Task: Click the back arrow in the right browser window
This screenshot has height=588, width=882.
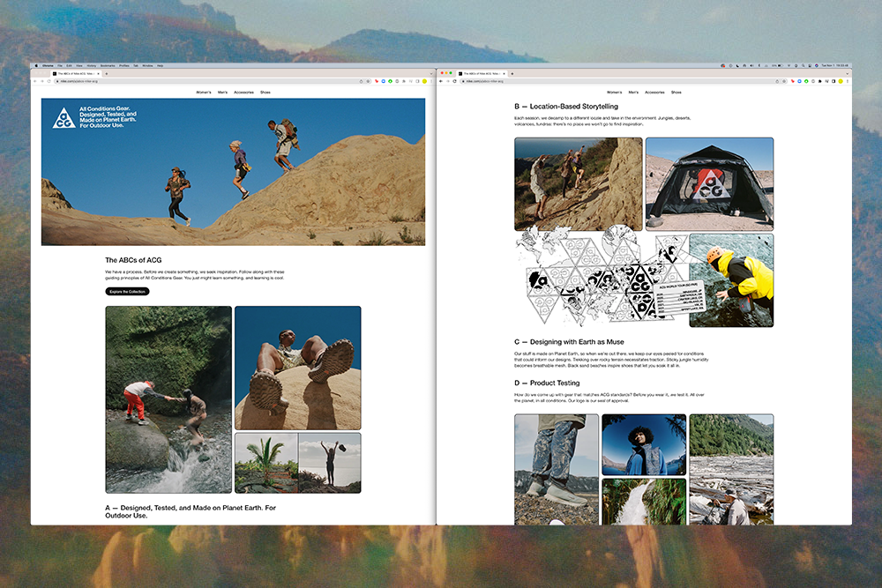Action: (440, 81)
